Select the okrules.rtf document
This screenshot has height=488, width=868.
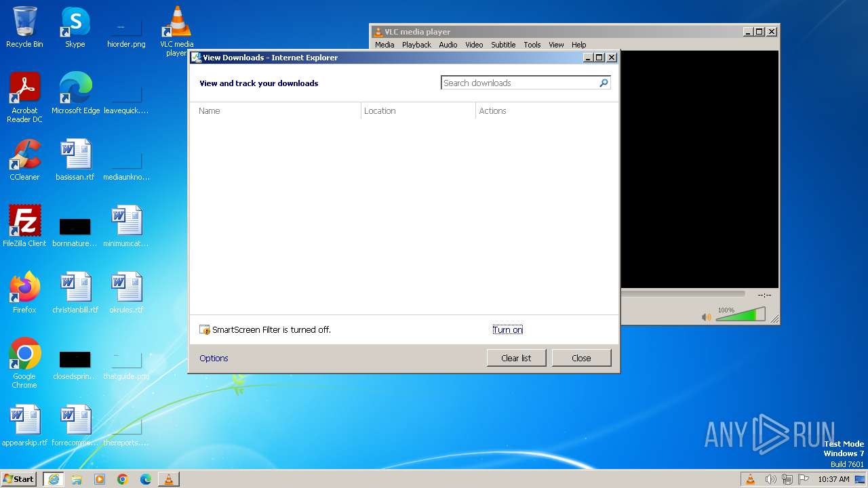click(126, 293)
